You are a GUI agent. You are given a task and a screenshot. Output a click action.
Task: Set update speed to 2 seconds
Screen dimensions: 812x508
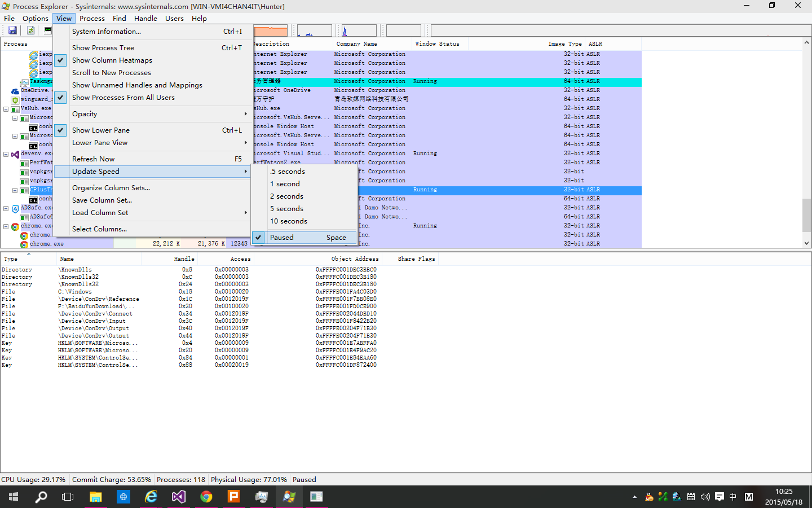[x=304, y=196]
